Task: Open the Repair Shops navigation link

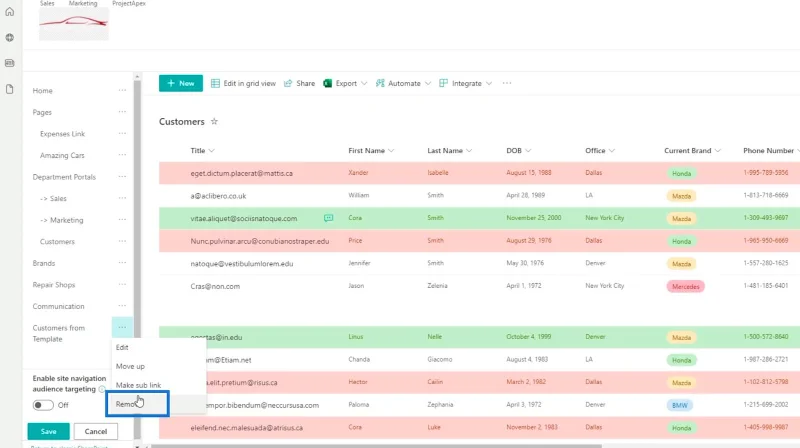Action: [54, 285]
